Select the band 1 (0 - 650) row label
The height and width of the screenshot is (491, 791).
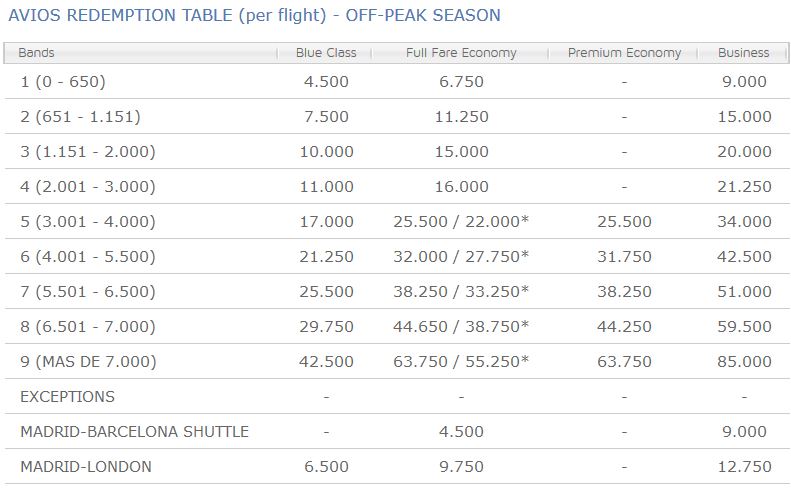point(62,82)
